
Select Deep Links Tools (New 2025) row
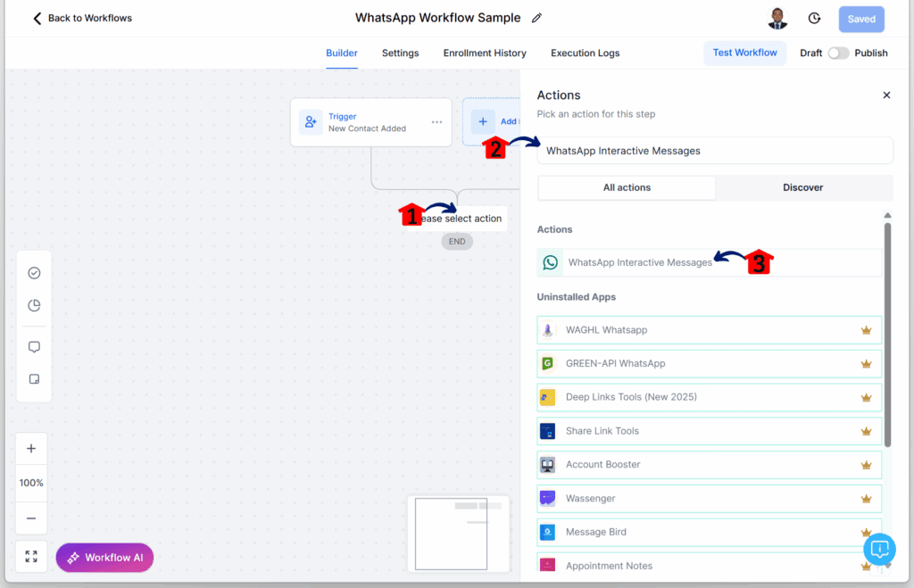(709, 397)
